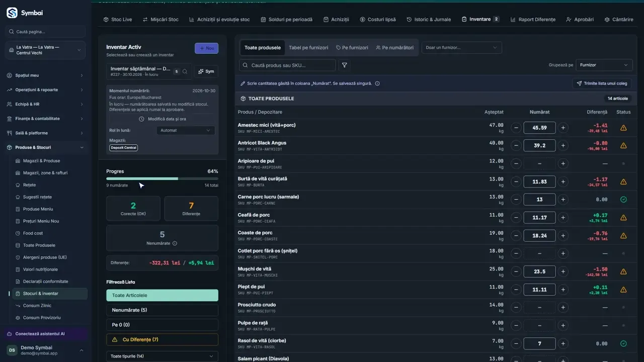Increase Aripioare de pui count with plus

click(563, 163)
